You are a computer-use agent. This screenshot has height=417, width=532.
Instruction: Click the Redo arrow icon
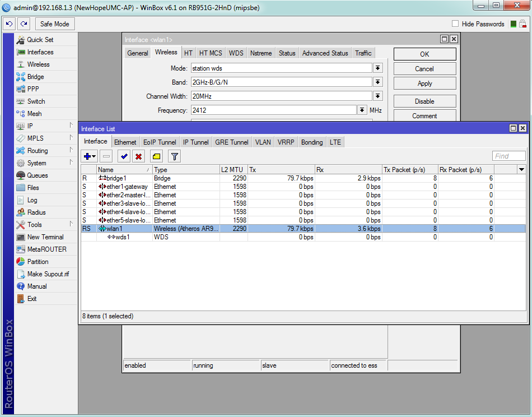click(23, 24)
